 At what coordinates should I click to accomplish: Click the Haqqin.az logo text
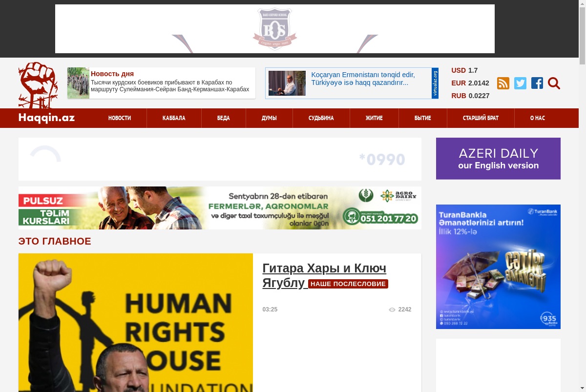(46, 118)
